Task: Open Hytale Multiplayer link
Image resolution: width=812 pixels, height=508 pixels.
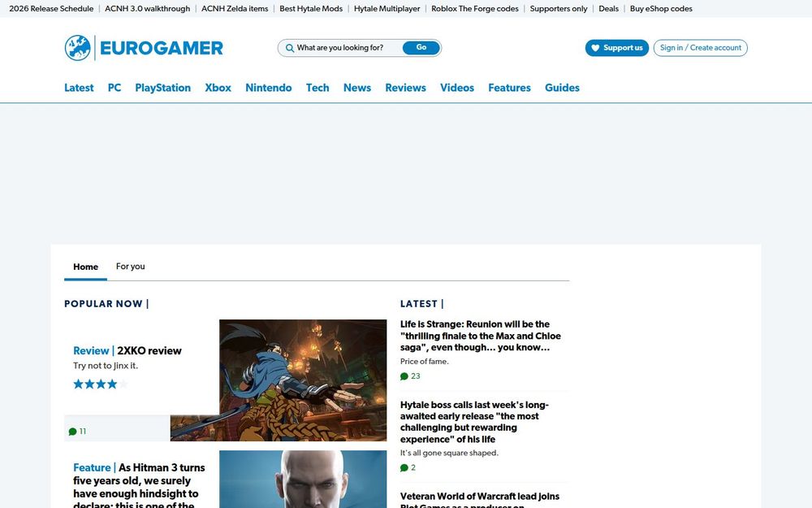Action: (x=387, y=8)
